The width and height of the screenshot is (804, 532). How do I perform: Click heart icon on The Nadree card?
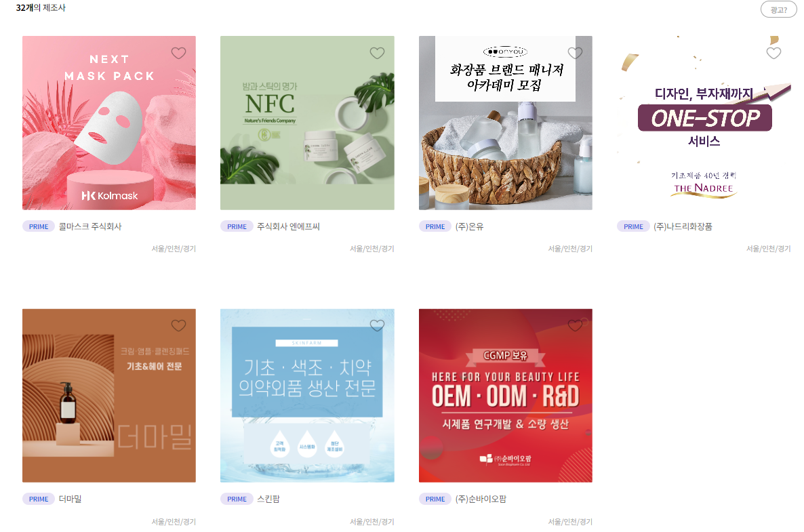pos(773,53)
